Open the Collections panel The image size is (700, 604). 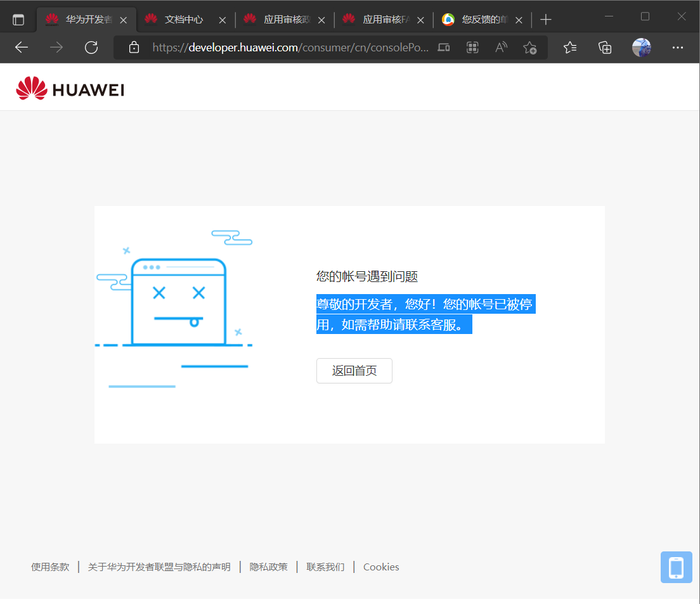point(605,48)
